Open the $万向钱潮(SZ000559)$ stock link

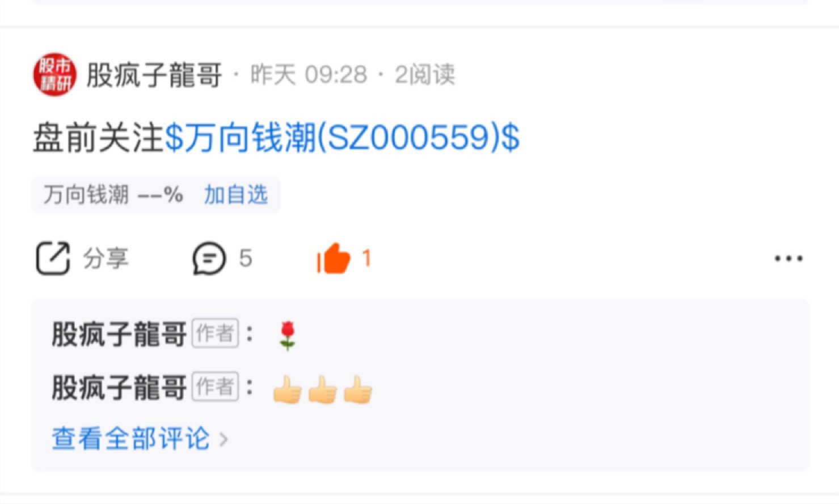[x=342, y=138]
